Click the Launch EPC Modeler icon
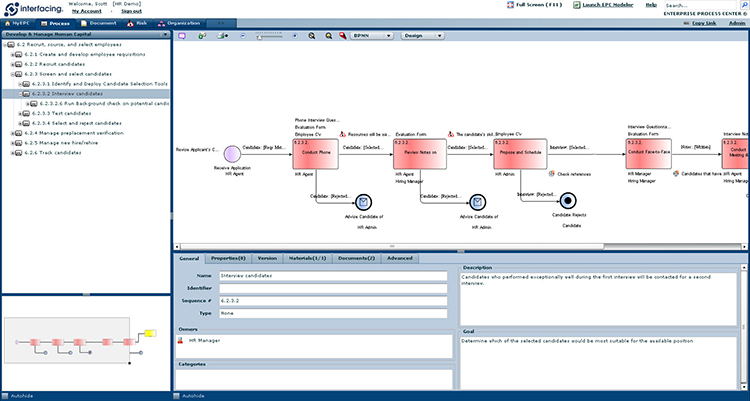Image resolution: width=750 pixels, height=401 pixels. pos(577,5)
